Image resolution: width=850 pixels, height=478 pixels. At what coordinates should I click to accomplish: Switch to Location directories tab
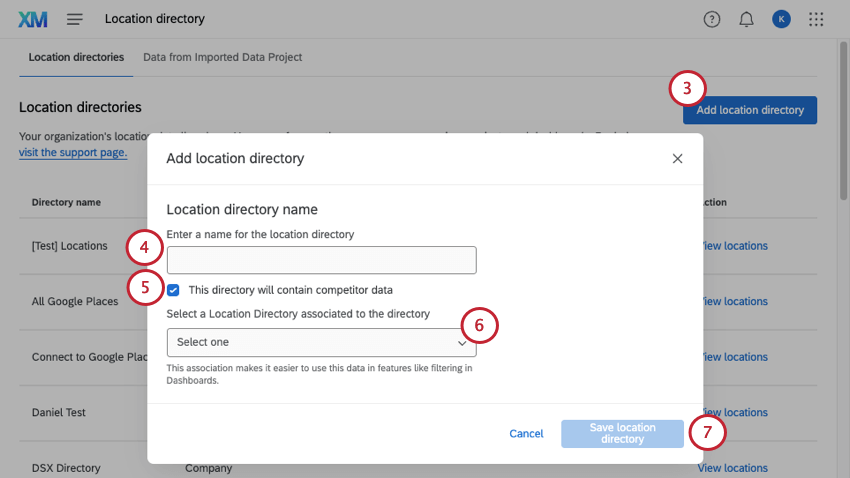76,57
